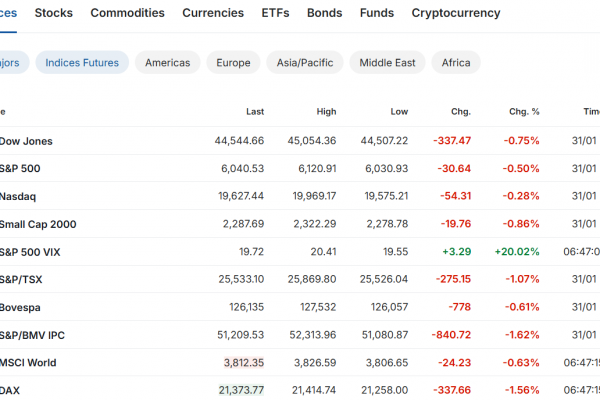Screen dimensions: 600x400
Task: Show Middle East indices
Action: click(387, 62)
